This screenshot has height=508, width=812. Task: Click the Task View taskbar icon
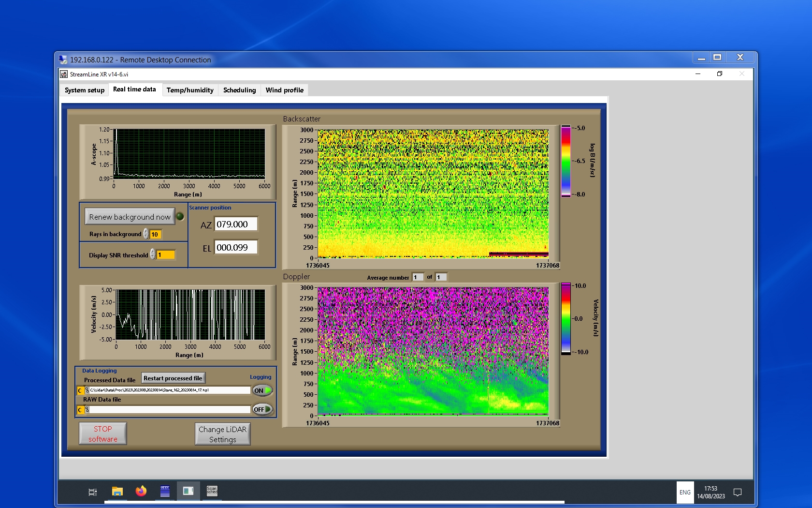[93, 492]
